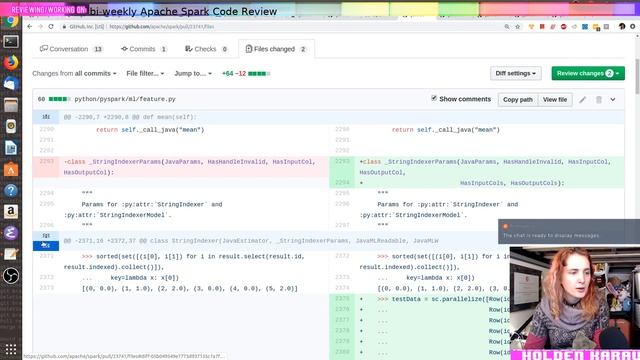Viewport: 640px width, 360px height.
Task: Click the zoom magnifier in the address bar
Action: (x=507, y=27)
